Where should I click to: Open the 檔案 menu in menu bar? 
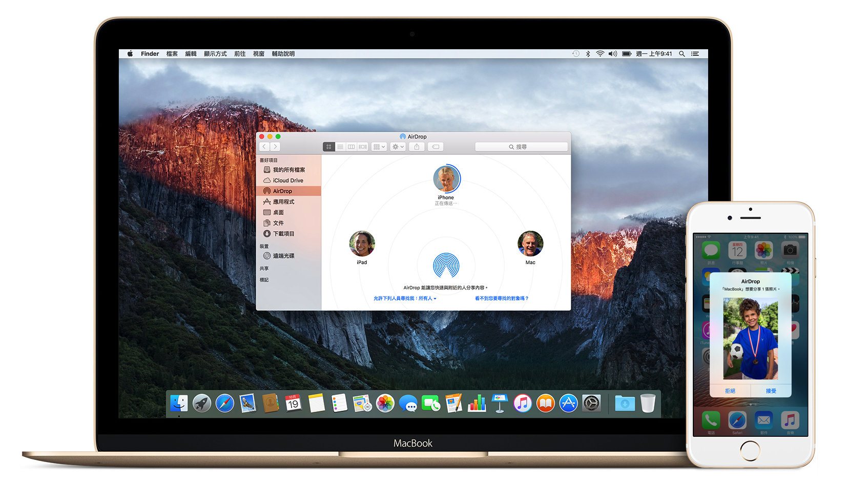tap(172, 54)
